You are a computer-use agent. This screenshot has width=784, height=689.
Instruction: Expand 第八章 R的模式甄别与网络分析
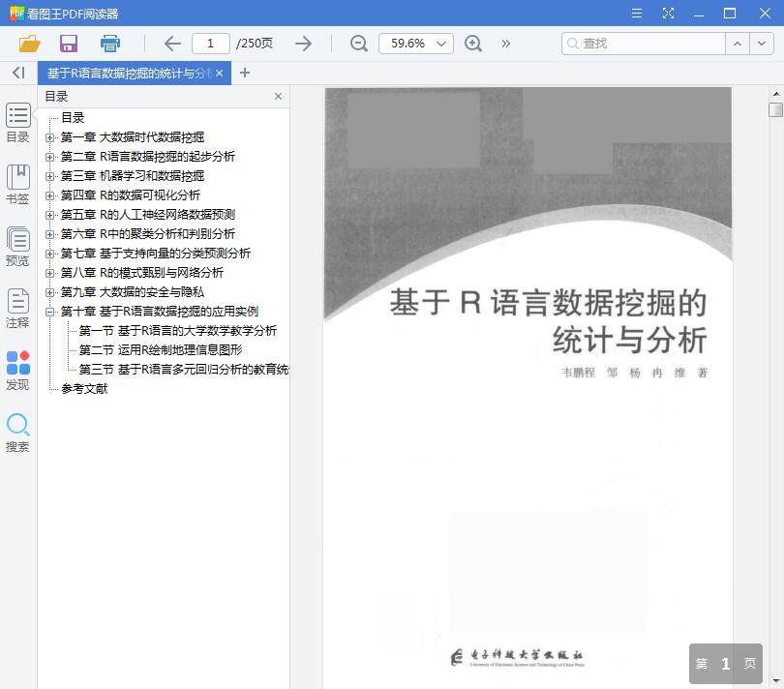coord(49,273)
